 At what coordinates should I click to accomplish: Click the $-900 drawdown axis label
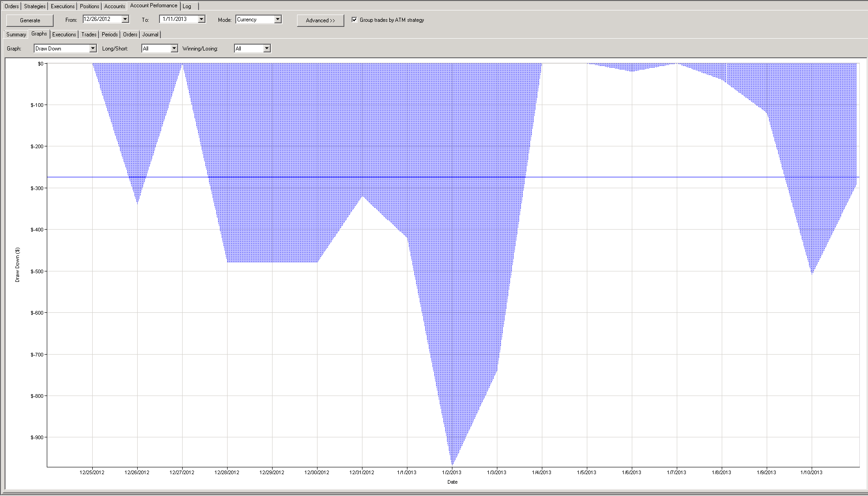click(x=37, y=437)
